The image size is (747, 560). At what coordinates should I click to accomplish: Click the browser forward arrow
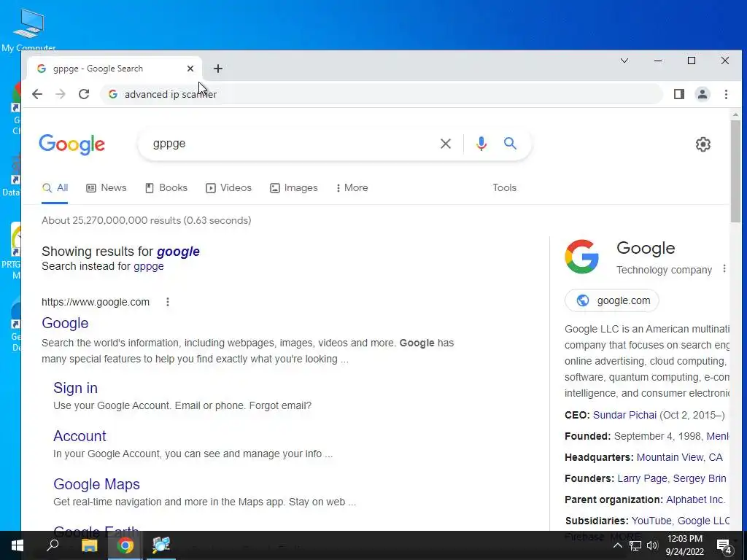pos(61,94)
